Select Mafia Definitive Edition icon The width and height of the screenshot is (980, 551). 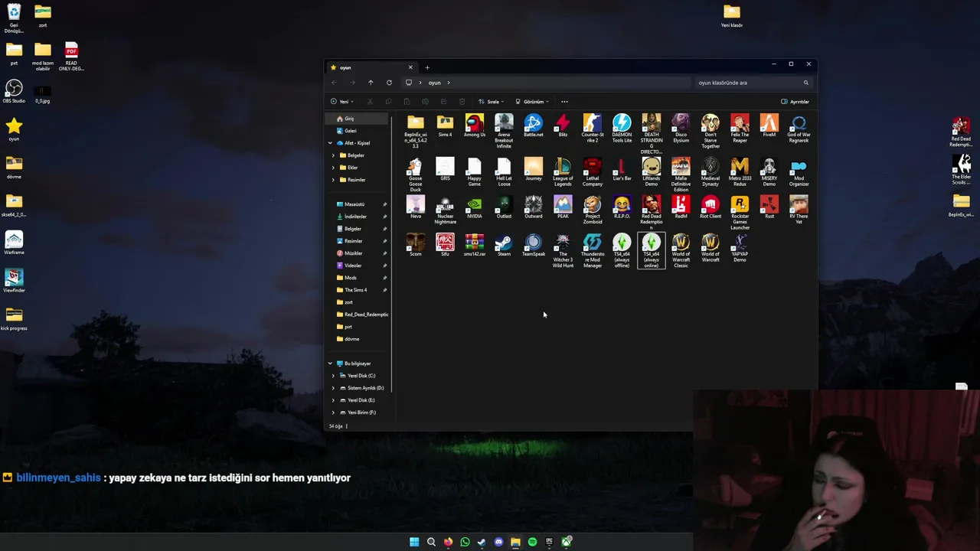[x=681, y=174]
